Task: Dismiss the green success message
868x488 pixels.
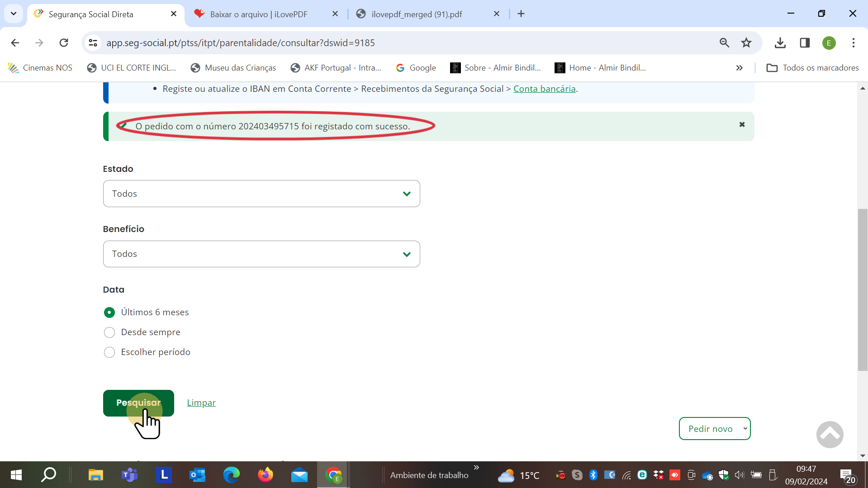Action: coord(742,124)
